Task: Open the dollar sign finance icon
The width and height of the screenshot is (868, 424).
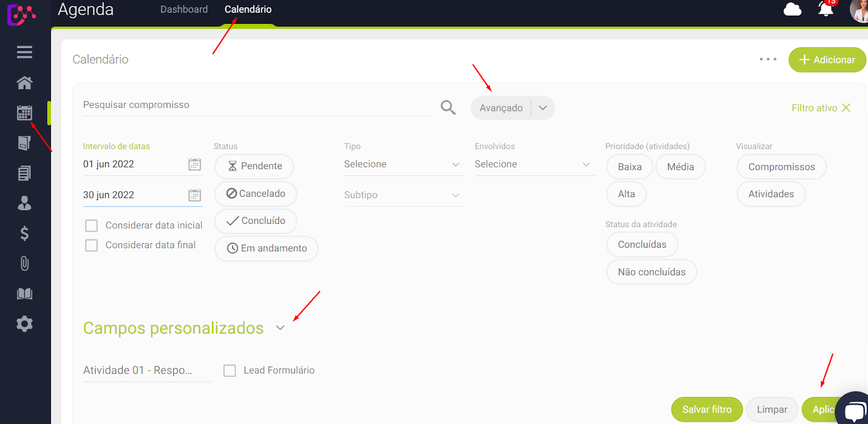Action: click(x=24, y=233)
